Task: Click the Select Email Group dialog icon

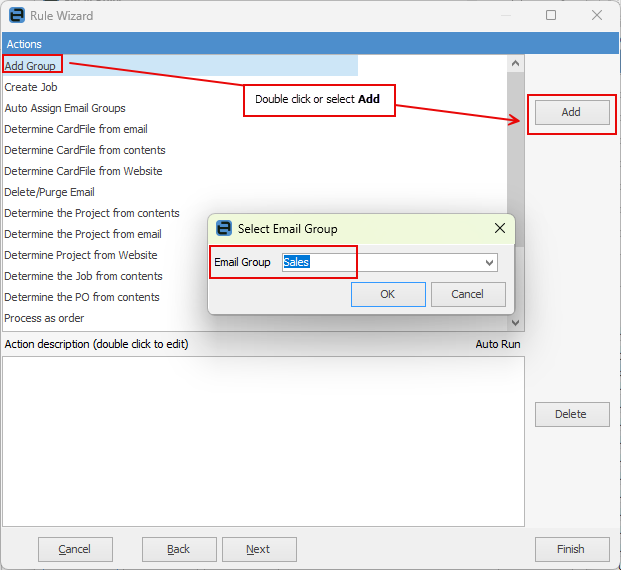Action: 224,229
